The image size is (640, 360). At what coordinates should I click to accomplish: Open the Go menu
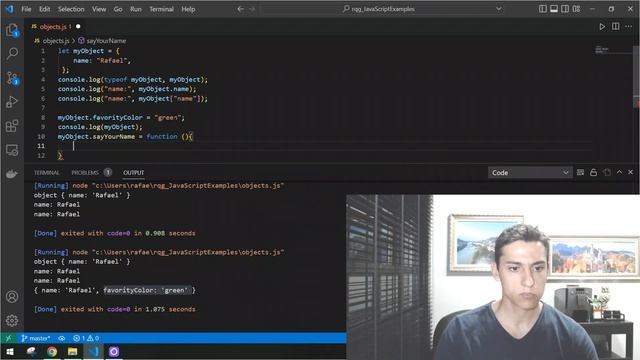pyautogui.click(x=118, y=9)
